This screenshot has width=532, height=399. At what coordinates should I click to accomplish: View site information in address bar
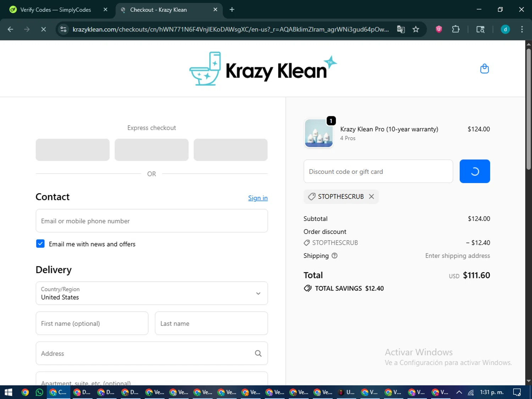(63, 29)
